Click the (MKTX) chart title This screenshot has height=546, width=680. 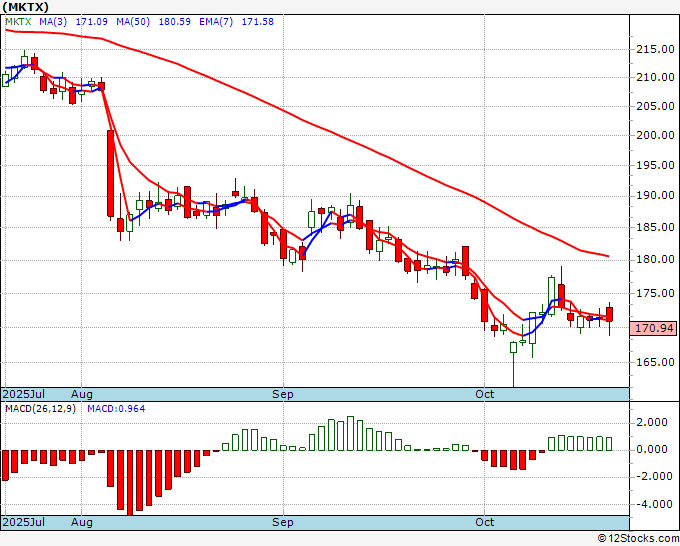tap(25, 7)
